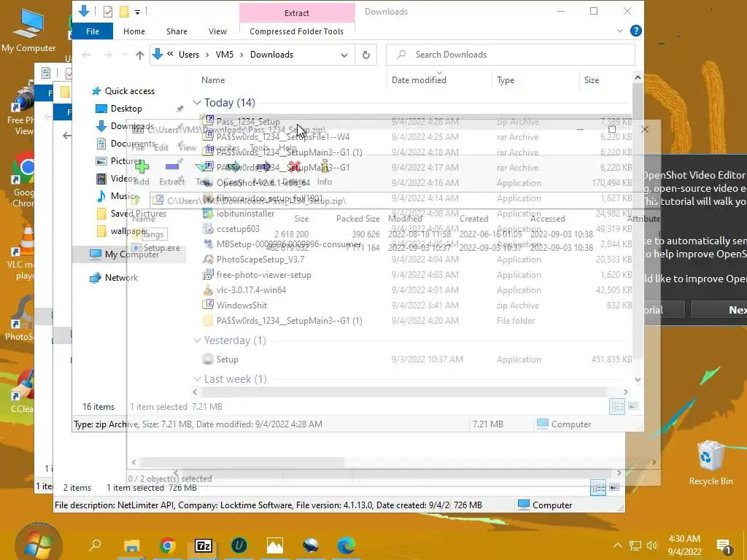Switch to the Share ribbon tab
The width and height of the screenshot is (747, 560).
pos(177,31)
